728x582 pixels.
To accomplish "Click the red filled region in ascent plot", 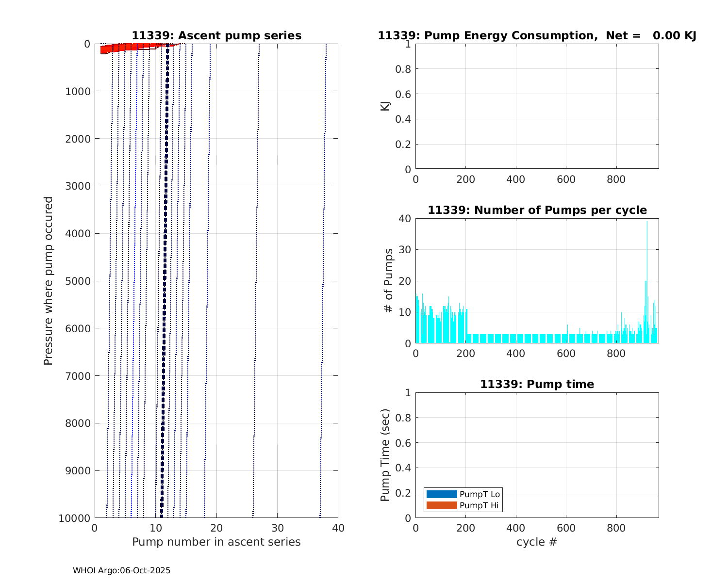I will (x=121, y=48).
